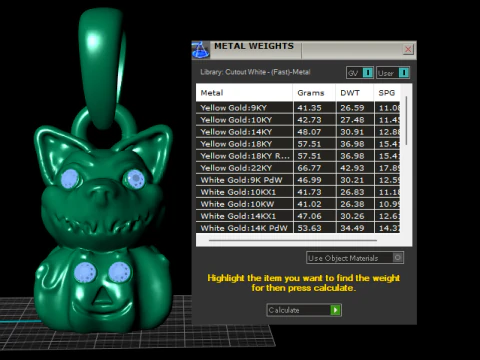Click the green arrow on Calculate

point(335,310)
